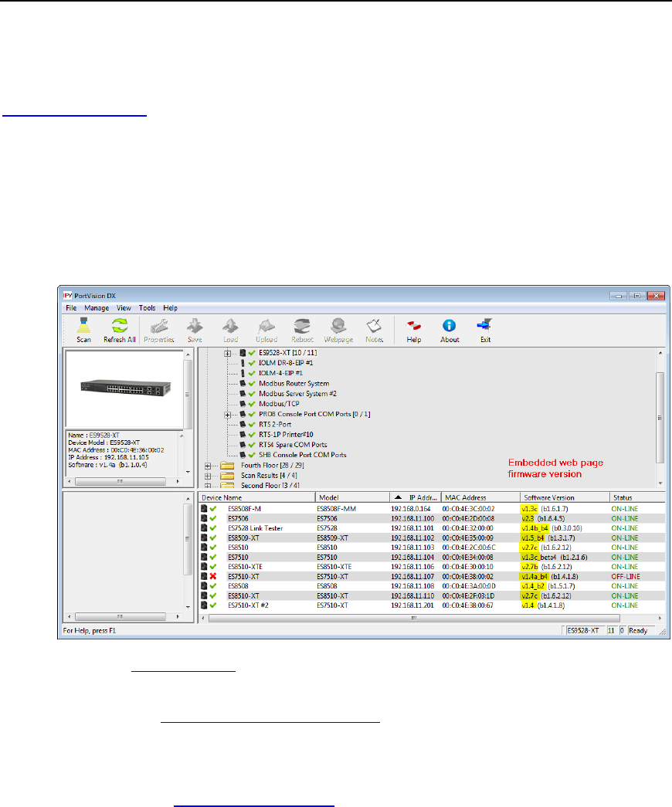Expand the Fourth Floor folder node
The height and width of the screenshot is (807, 672).
(208, 466)
